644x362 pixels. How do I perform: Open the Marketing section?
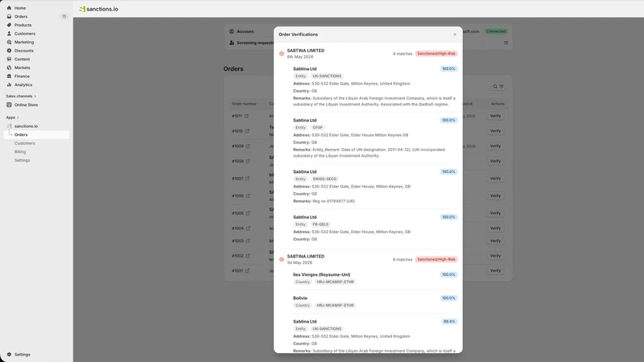pyautogui.click(x=24, y=43)
